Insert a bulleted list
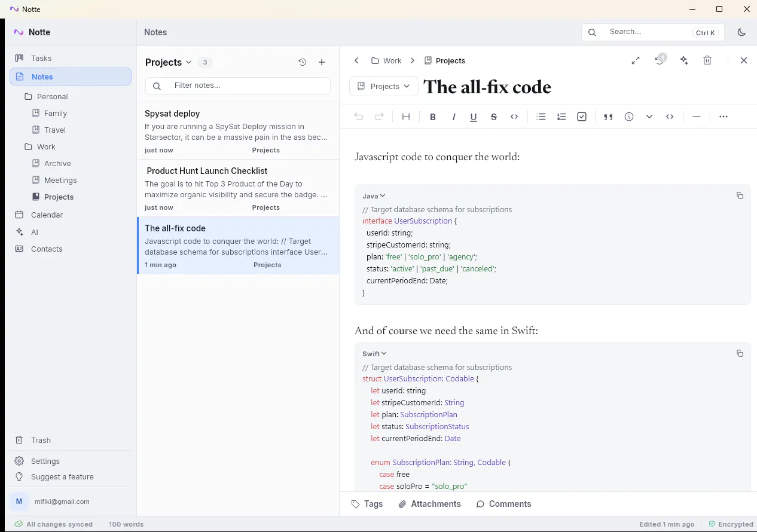Screen dimensions: 757x532 [x=541, y=117]
